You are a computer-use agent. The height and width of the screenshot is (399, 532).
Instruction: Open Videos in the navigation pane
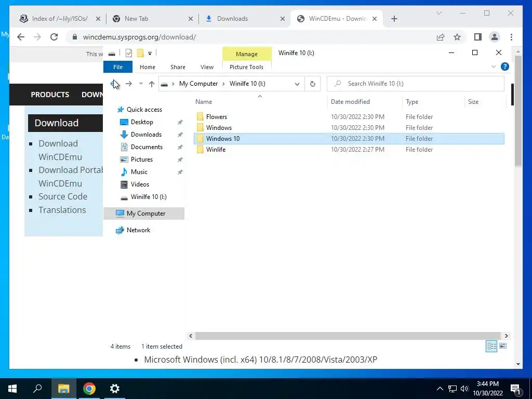point(140,184)
